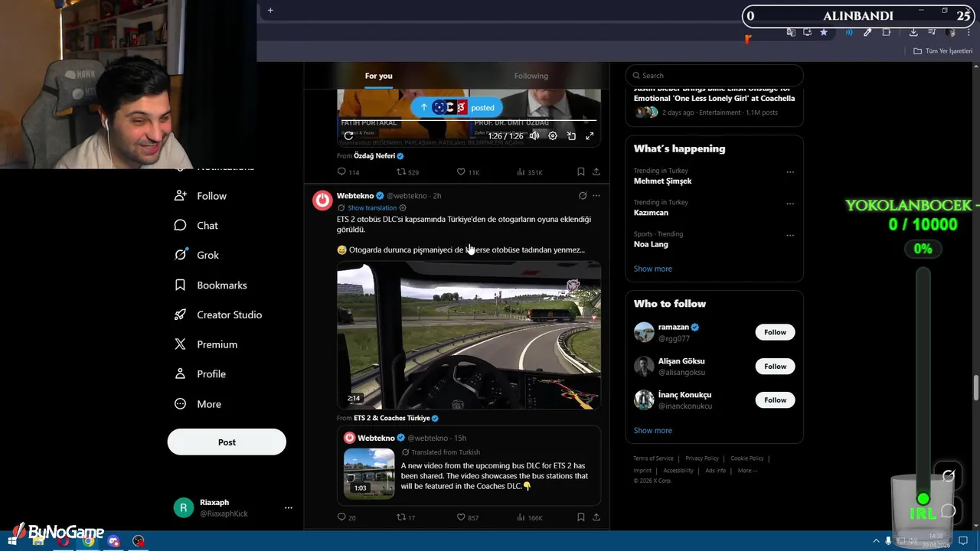The height and width of the screenshot is (551, 980).
Task: Share the Özdağ Neferi post
Action: point(596,172)
